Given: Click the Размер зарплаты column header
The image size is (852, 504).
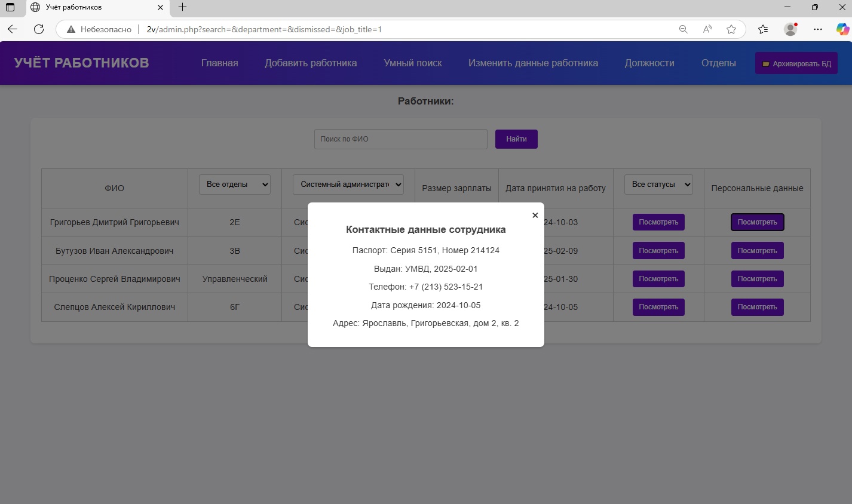Looking at the screenshot, I should tap(456, 188).
